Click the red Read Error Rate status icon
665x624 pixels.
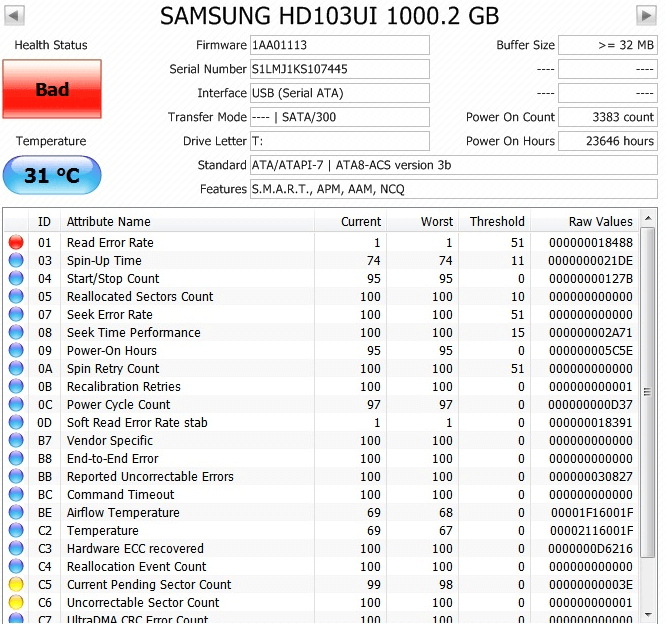16,243
